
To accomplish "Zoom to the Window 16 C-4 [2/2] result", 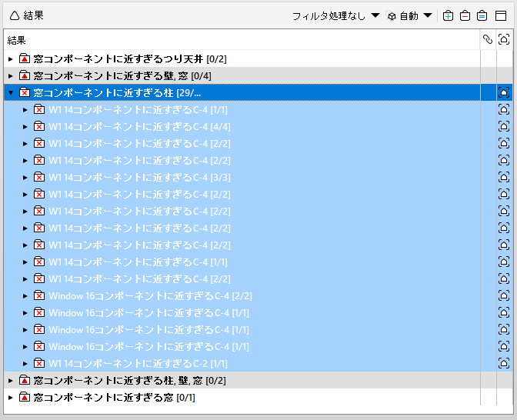I will (x=504, y=295).
